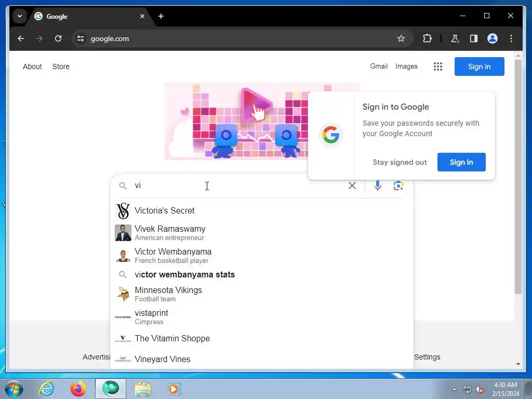The image size is (532, 399).
Task: Pick the Vineyard Vines suggestion
Action: pyautogui.click(x=262, y=359)
